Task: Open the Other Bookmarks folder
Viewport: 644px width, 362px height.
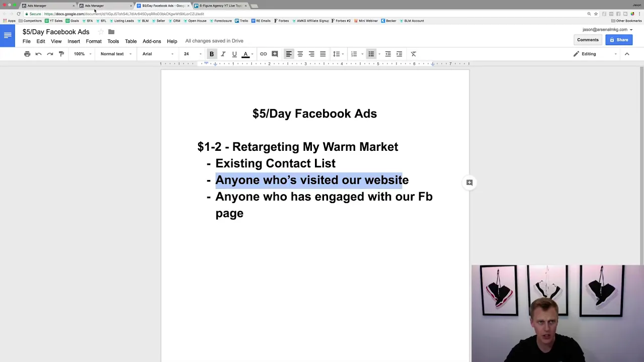Action: click(x=626, y=21)
